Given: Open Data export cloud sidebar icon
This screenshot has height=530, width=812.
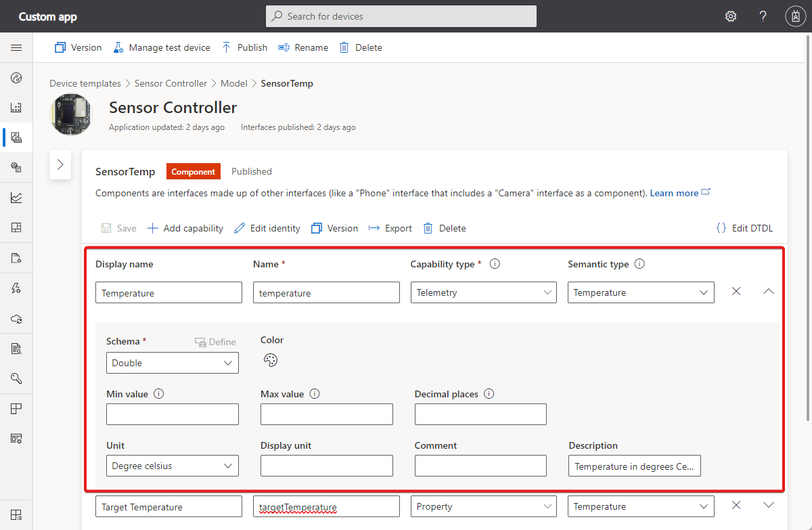Looking at the screenshot, I should (16, 318).
